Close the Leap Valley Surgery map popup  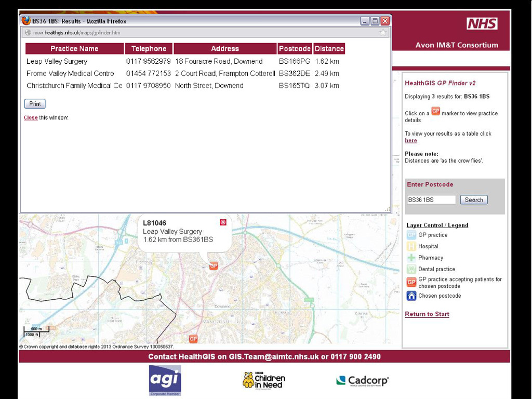pyautogui.click(x=223, y=222)
